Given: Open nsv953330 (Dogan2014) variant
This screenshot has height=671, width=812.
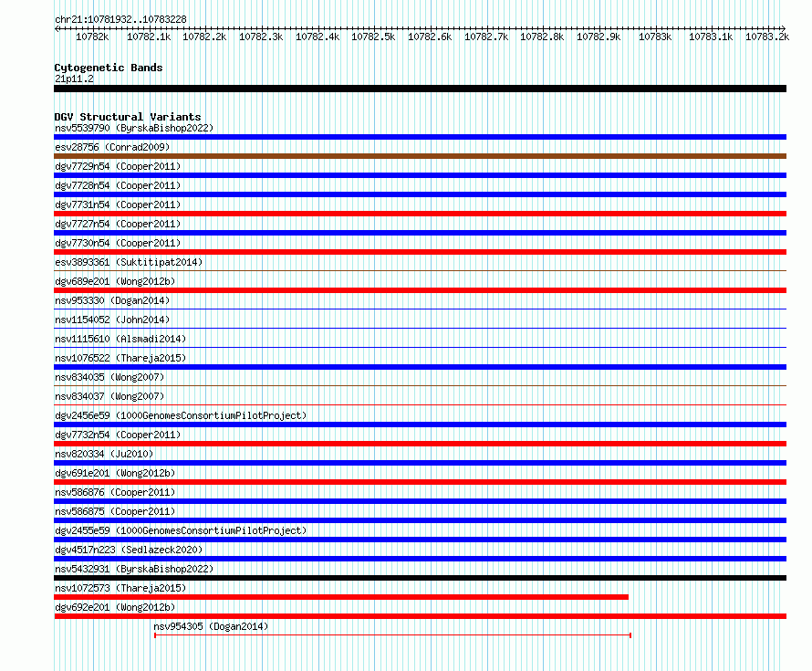Looking at the screenshot, I should coord(112,300).
